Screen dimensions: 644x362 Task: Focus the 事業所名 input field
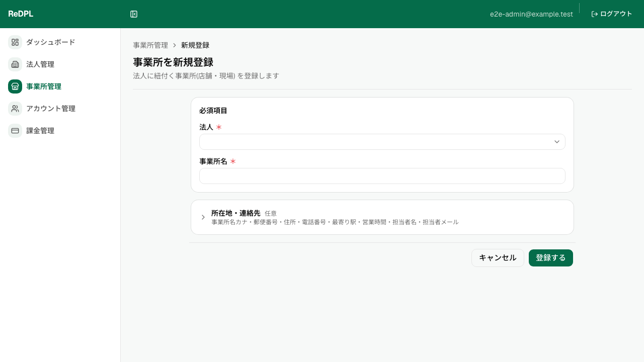382,176
